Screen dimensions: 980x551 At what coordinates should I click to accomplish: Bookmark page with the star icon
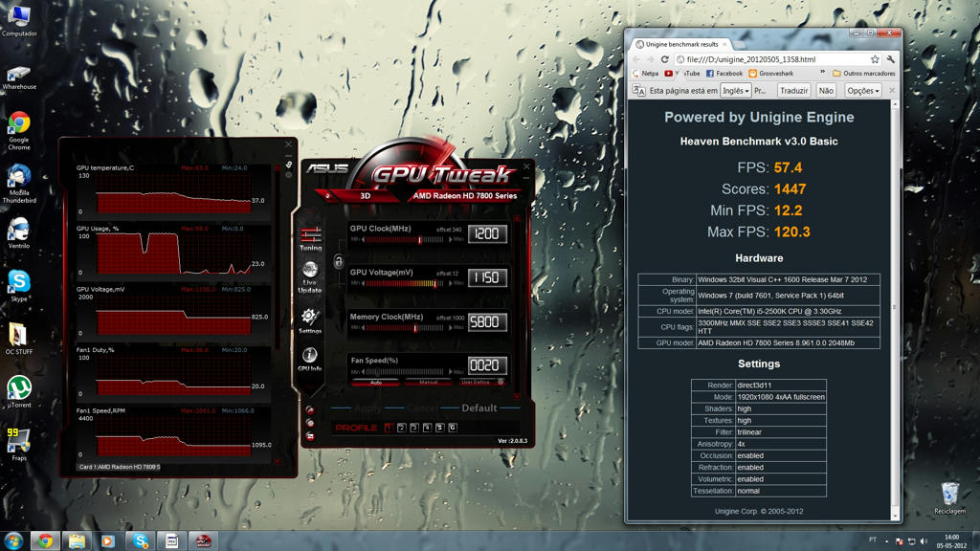[x=875, y=59]
